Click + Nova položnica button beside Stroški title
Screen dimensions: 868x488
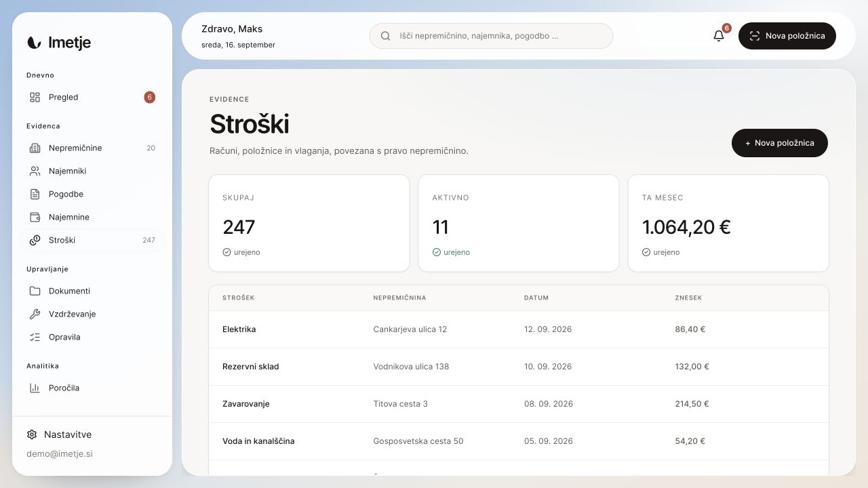coord(780,143)
